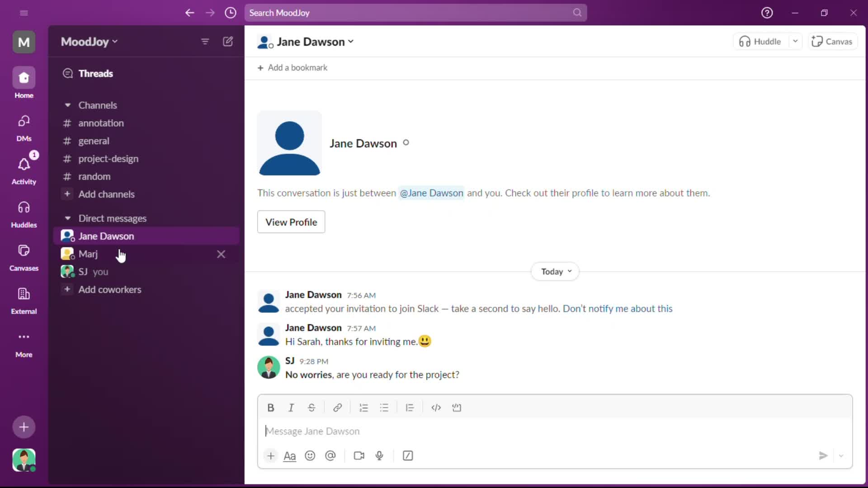The height and width of the screenshot is (488, 868).
Task: Open the slash shortcuts icon
Action: coord(408,455)
